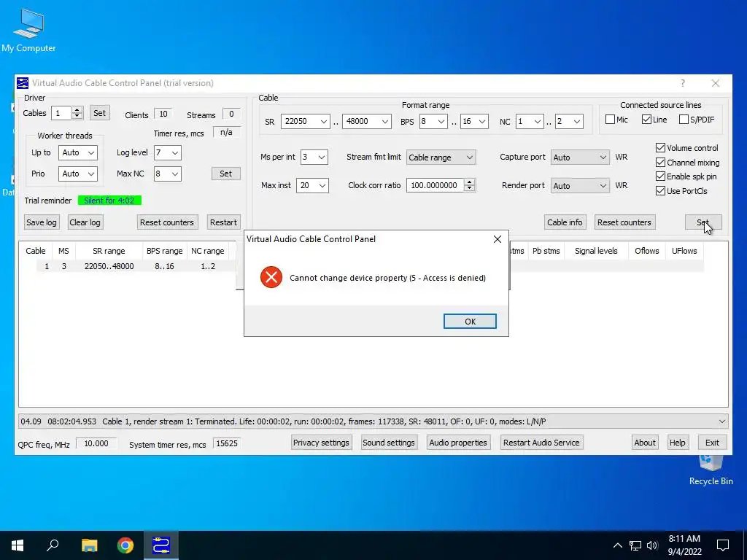747x560 pixels.
Task: Open Sound settings button
Action: click(389, 443)
